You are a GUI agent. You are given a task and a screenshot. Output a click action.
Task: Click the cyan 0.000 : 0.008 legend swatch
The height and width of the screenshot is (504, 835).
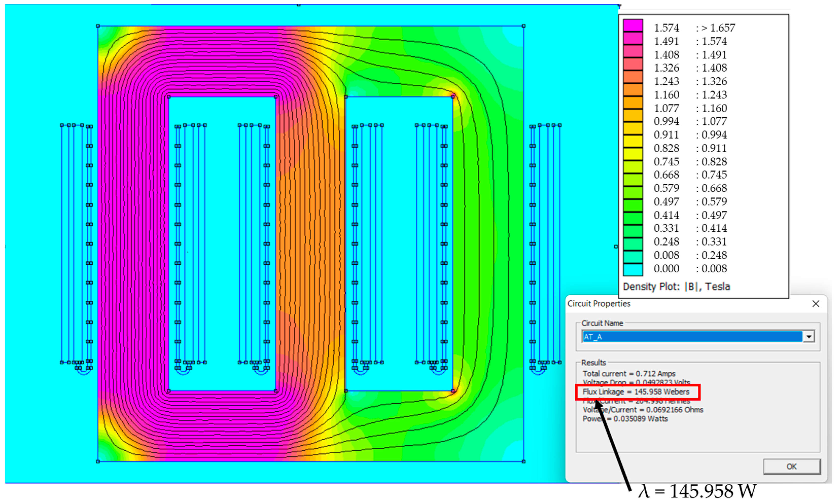tap(633, 270)
